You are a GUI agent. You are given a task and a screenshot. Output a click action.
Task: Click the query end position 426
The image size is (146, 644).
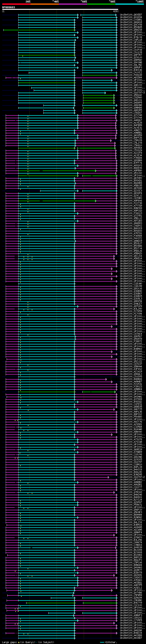click(x=115, y=11)
